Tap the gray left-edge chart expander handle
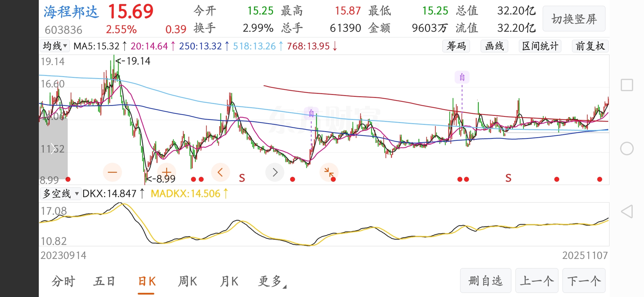Screen dimensions: 644x297 pyautogui.click(x=53, y=149)
